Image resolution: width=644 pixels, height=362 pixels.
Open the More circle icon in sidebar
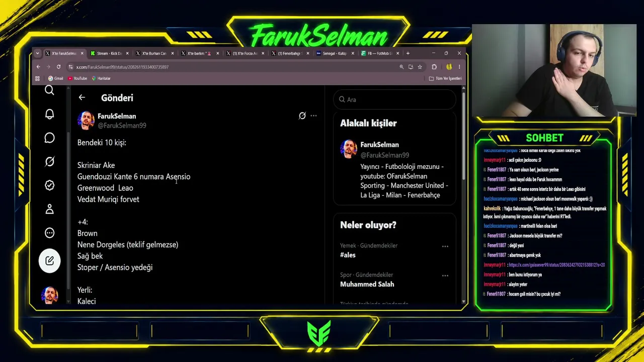(49, 233)
